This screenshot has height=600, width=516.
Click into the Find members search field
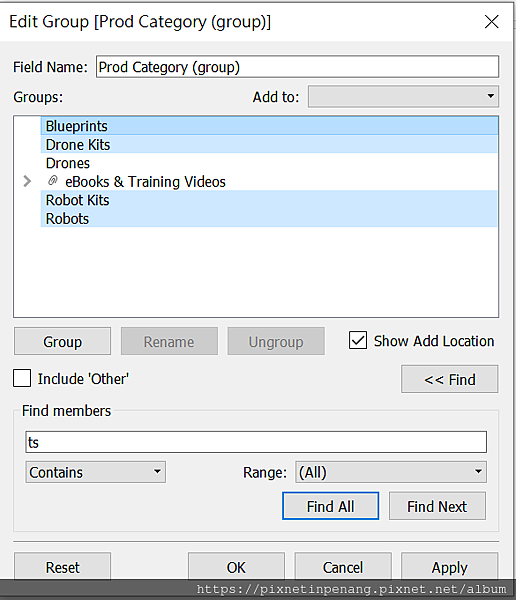click(x=256, y=442)
